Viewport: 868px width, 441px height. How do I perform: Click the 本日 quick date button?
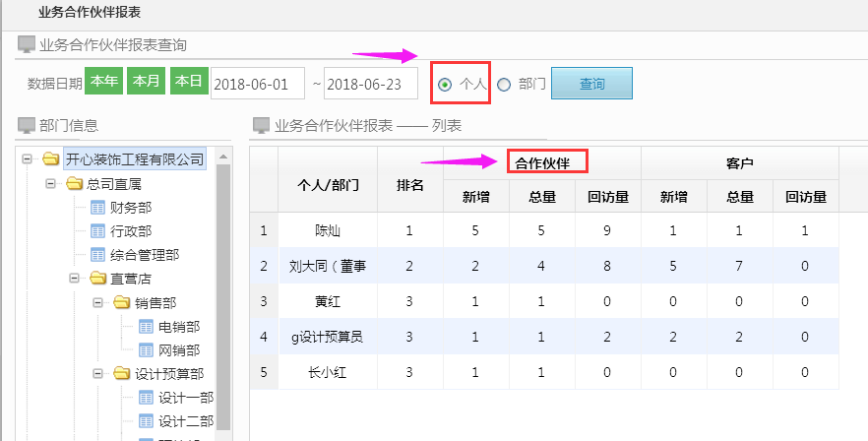(188, 82)
